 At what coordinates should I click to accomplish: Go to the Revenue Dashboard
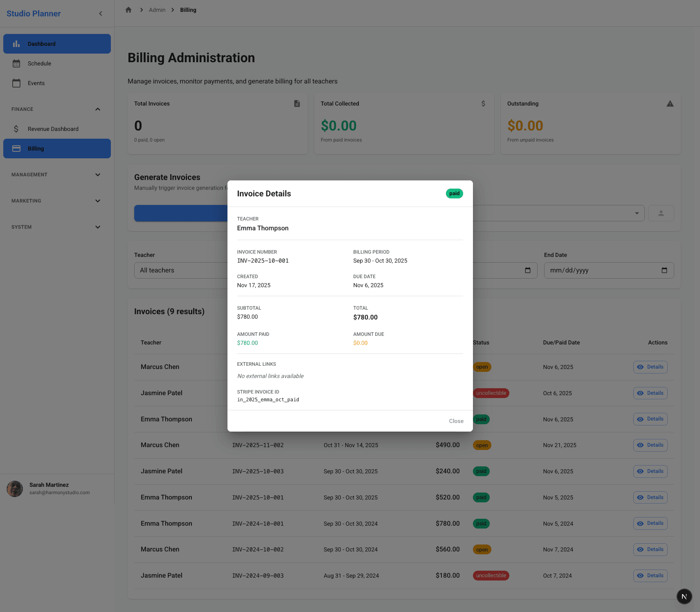[53, 128]
